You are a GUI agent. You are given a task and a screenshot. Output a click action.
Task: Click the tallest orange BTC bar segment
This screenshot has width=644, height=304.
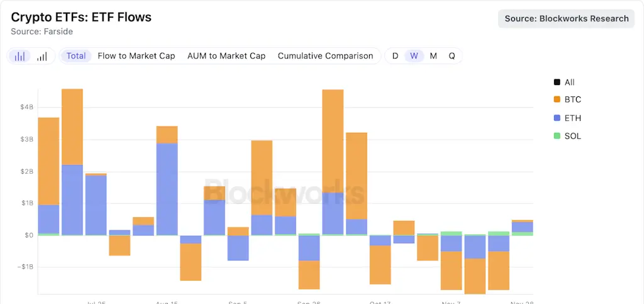[x=333, y=145]
